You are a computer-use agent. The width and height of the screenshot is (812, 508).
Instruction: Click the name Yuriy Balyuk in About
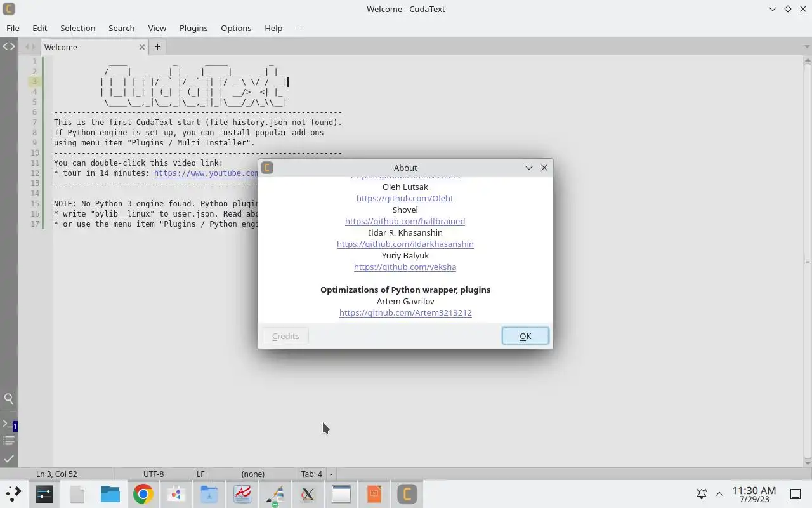pyautogui.click(x=405, y=255)
